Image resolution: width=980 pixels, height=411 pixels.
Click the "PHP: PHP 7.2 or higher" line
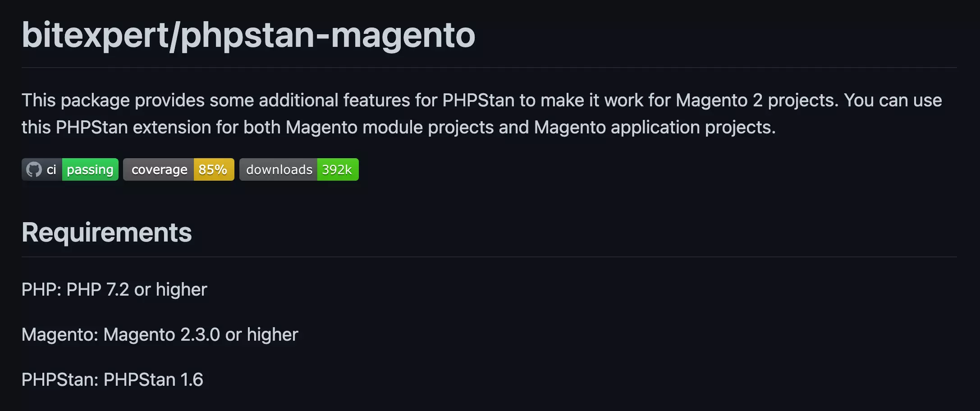tap(114, 289)
